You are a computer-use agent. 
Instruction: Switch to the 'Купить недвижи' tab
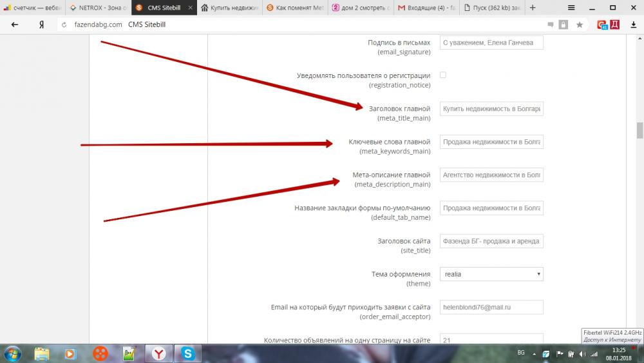pos(230,7)
